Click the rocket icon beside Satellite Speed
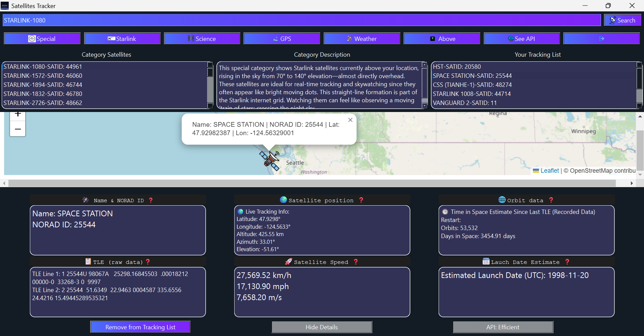Viewport: 644px width, 336px height. [288, 261]
